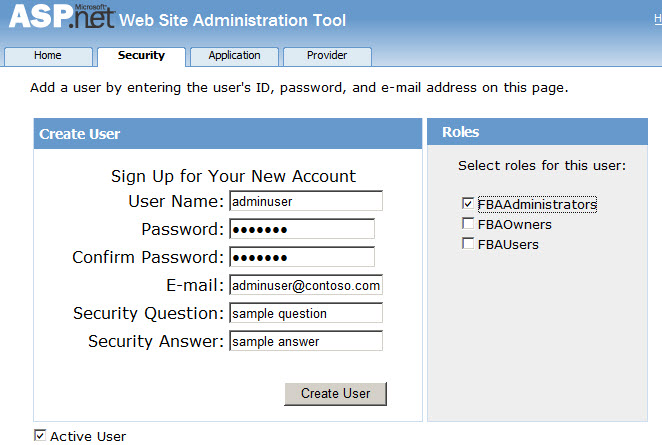Focus the Security Answer text box
662x445 pixels.
pyautogui.click(x=305, y=341)
